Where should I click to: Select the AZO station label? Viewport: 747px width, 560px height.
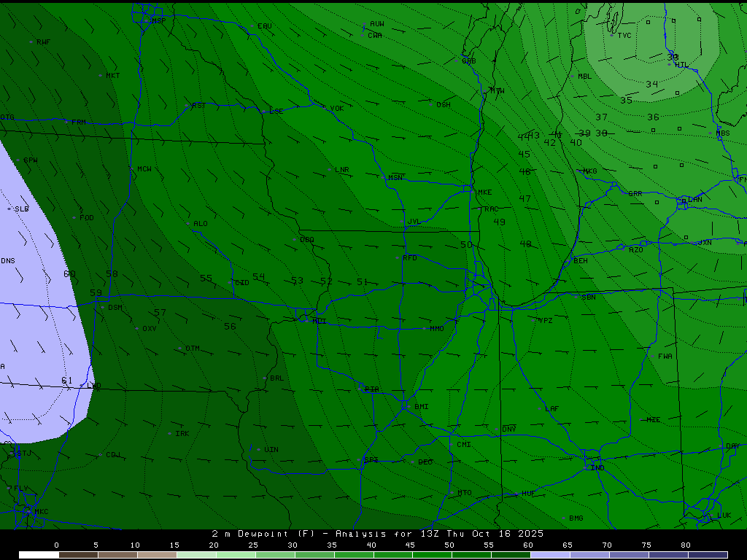(x=636, y=249)
